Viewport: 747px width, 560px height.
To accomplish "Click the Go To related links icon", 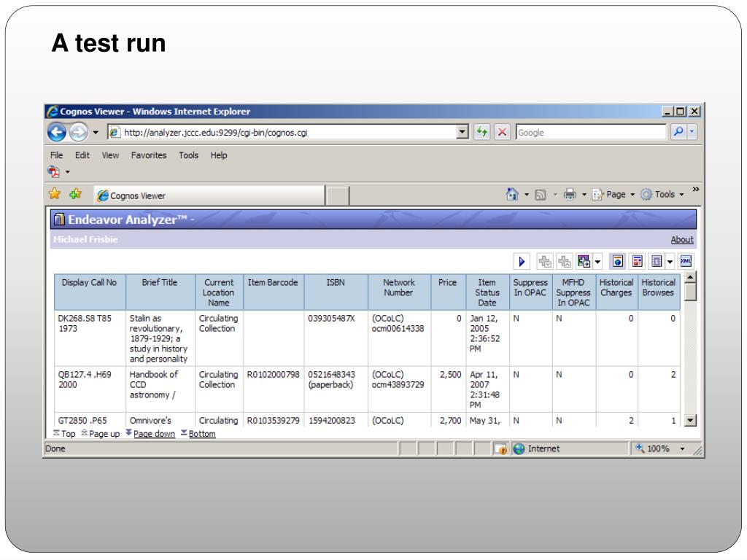I will pos(584,262).
